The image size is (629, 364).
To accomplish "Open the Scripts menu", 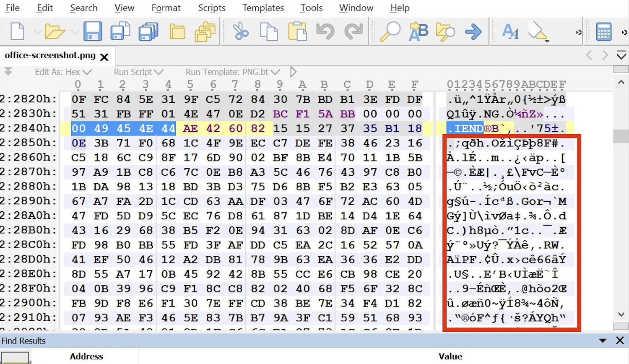I will [x=212, y=8].
